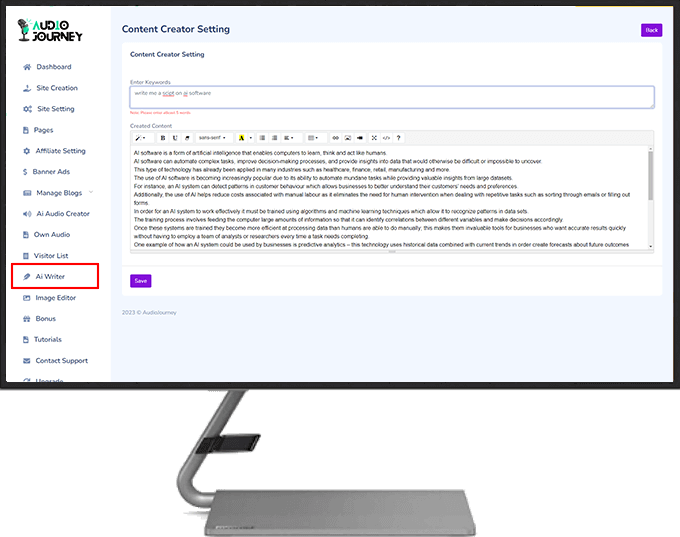Open the table insert dropdown

pos(312,138)
